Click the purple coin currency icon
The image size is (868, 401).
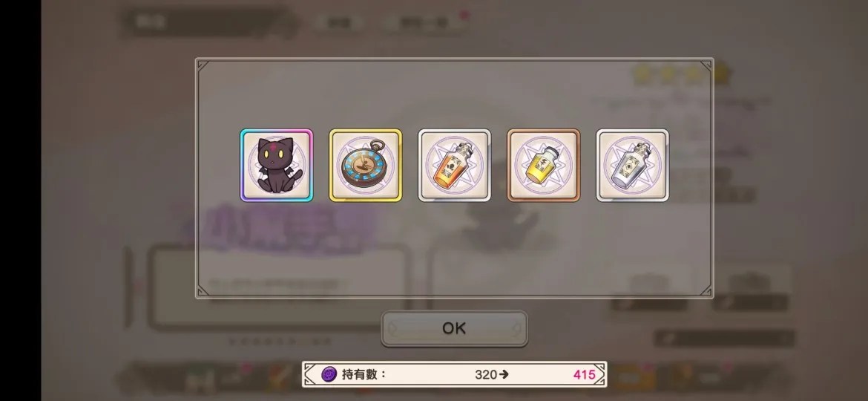(329, 374)
